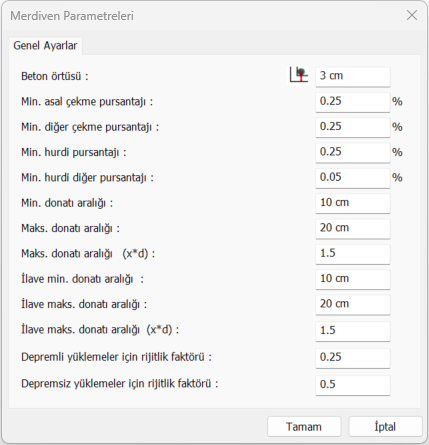
Task: Click the Merdiven Parametreleri title text
Action: coord(72,16)
